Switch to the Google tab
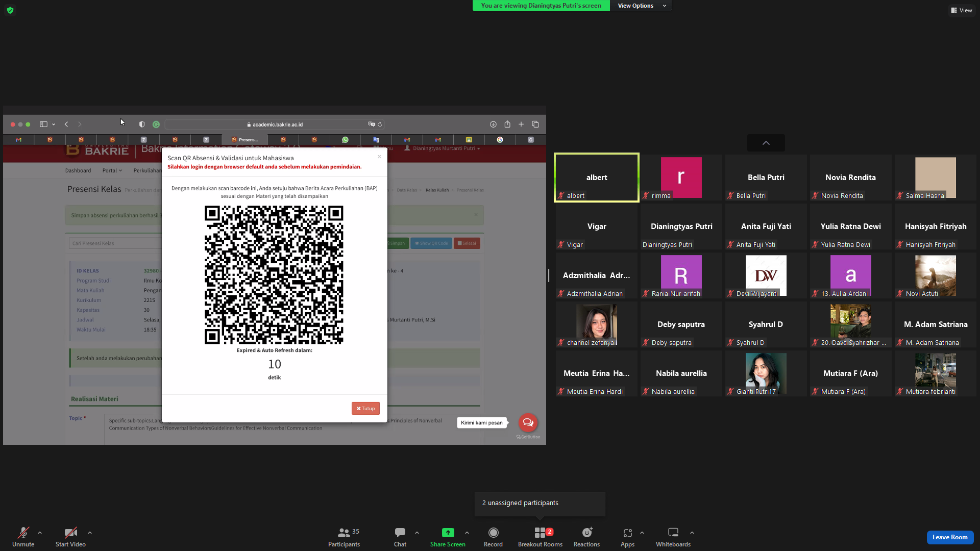 coord(500,140)
